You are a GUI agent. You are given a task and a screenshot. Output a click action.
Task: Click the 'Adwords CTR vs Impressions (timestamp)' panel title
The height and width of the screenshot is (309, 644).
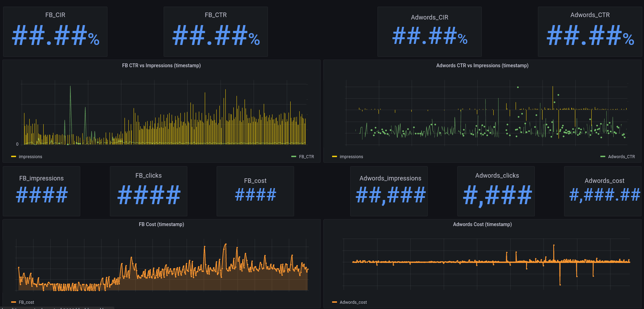(482, 65)
